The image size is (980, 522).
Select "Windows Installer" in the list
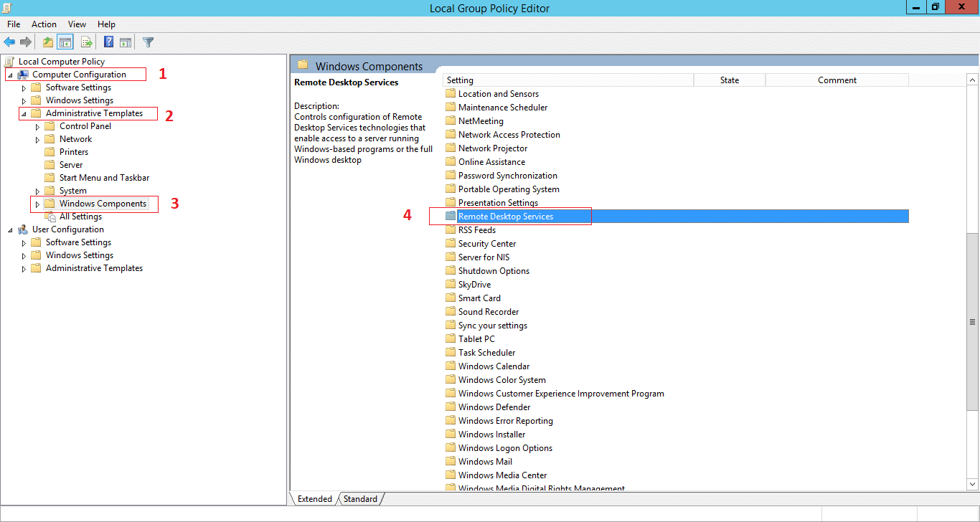[492, 435]
